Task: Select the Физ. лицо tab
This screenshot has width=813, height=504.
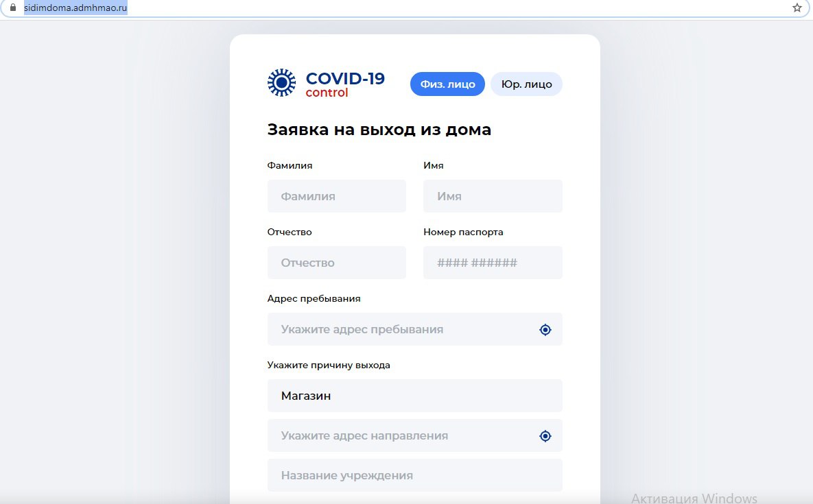Action: [x=447, y=84]
